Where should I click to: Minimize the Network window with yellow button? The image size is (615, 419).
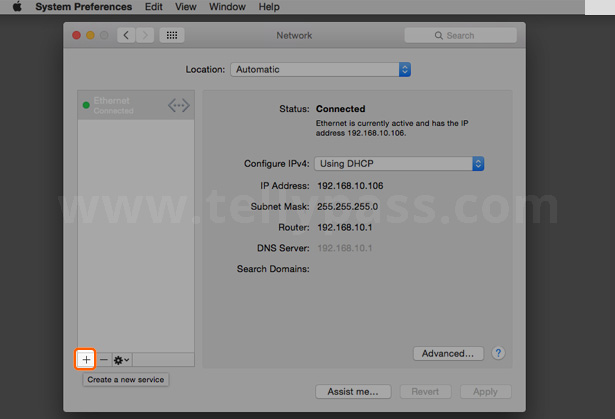click(90, 35)
